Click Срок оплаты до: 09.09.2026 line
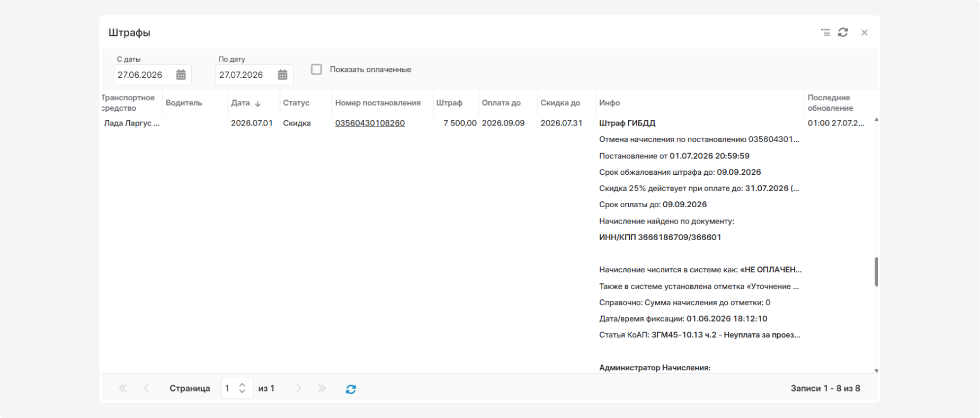This screenshot has height=418, width=980. (x=653, y=204)
